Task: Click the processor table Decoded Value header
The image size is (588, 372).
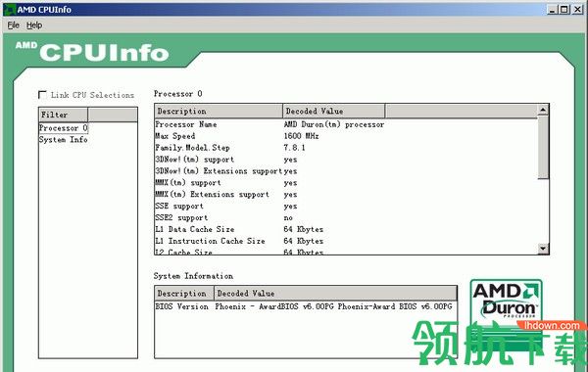Action: [x=334, y=112]
